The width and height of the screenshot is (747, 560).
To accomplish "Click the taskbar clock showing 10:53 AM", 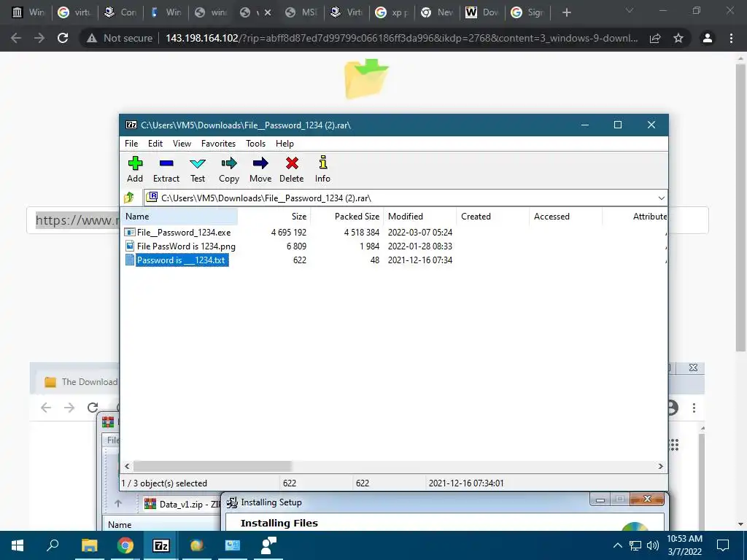I will click(684, 545).
